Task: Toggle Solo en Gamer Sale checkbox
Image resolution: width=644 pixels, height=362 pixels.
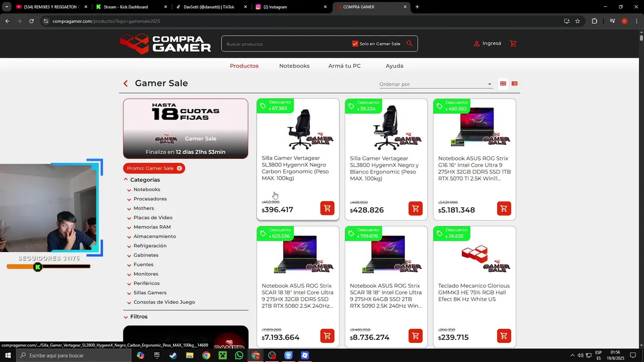Action: tap(355, 44)
